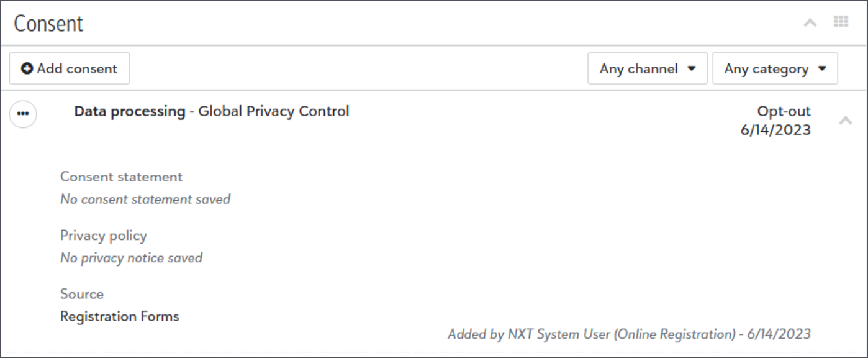Click the Opt-out status text
Viewport: 868px width, 358px height.
click(x=784, y=111)
